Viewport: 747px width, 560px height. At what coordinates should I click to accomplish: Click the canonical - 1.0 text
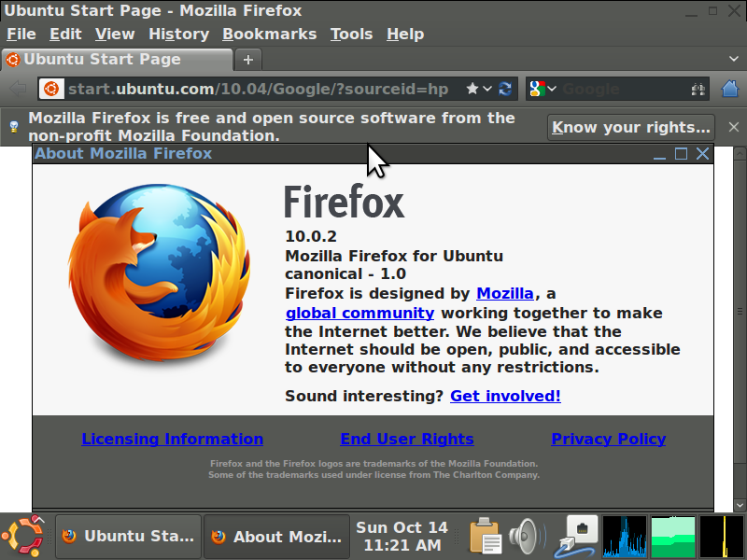(x=345, y=274)
